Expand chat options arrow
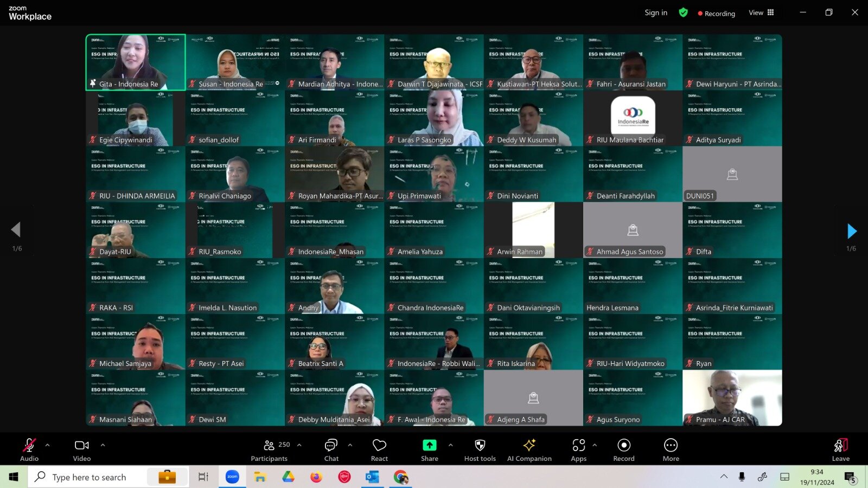This screenshot has height=488, width=868. 350,445
